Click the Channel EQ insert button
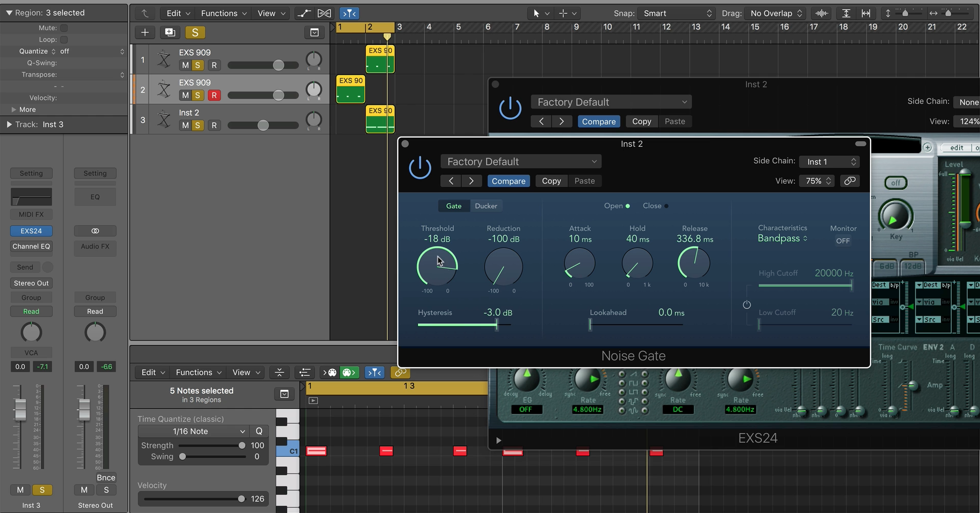980x513 pixels. pos(31,246)
